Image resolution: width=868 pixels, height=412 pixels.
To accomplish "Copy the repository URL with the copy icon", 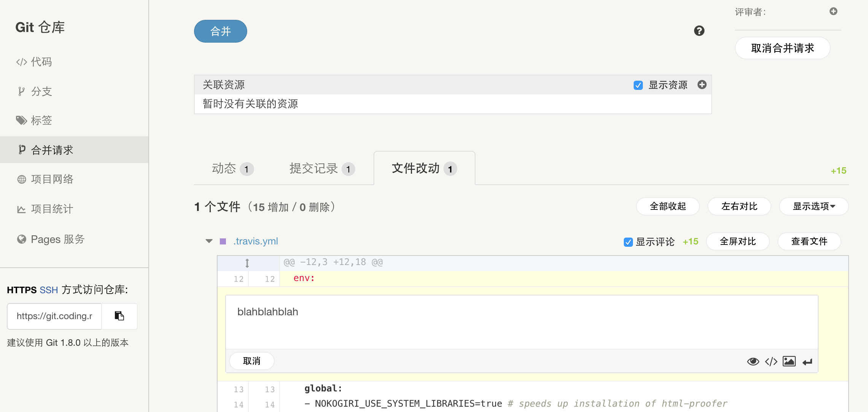I will tap(119, 316).
